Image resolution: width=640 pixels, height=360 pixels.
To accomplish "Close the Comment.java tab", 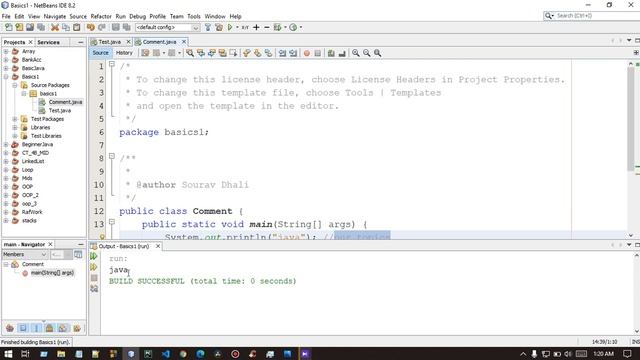I will coord(184,42).
